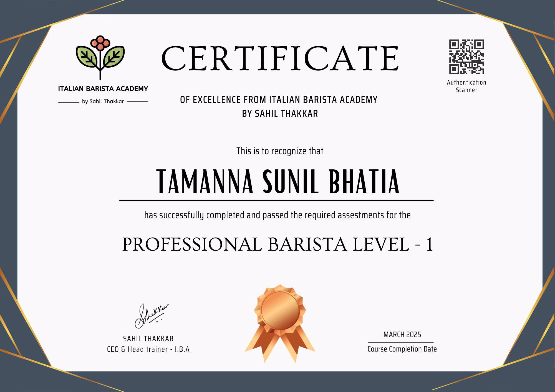Image resolution: width=555 pixels, height=392 pixels.
Task: Click the 'This is to recognize that' text
Action: (x=280, y=151)
